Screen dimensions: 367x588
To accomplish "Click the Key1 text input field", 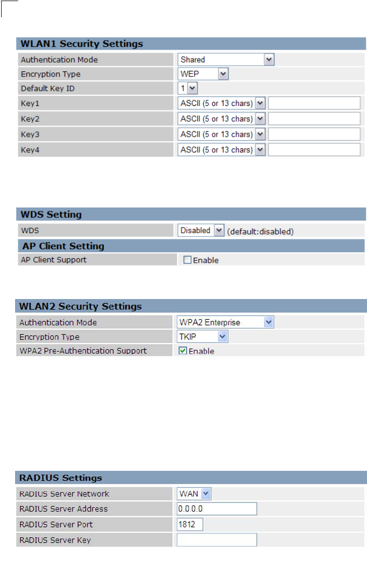I will [314, 103].
